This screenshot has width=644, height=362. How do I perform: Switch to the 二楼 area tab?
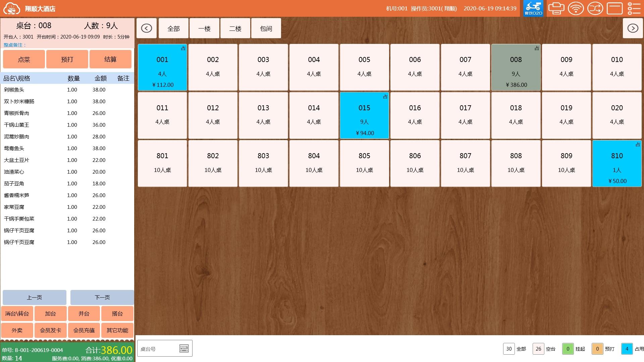[x=235, y=28]
